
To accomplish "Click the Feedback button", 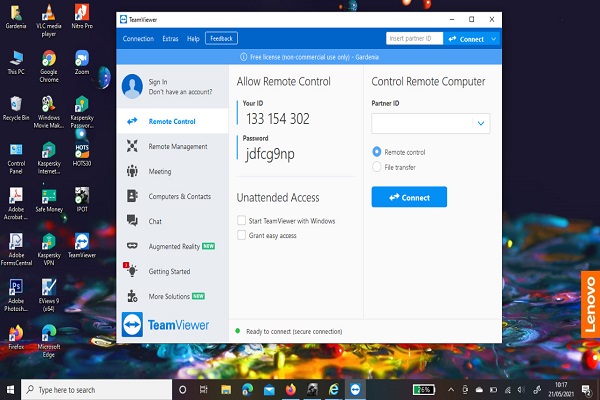I will point(221,38).
